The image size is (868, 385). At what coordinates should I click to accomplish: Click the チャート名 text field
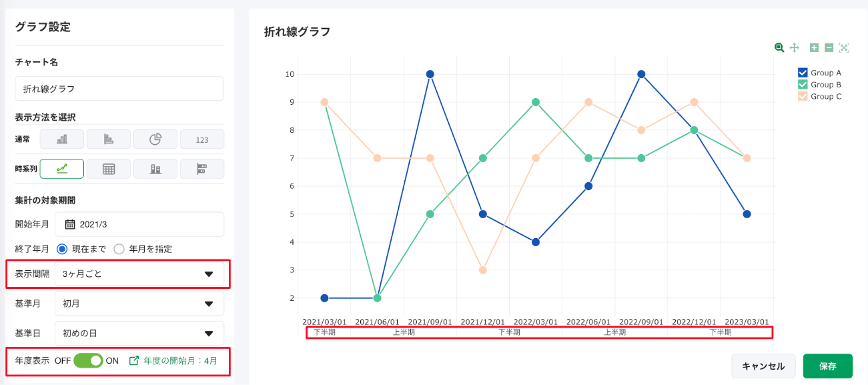pyautogui.click(x=119, y=89)
